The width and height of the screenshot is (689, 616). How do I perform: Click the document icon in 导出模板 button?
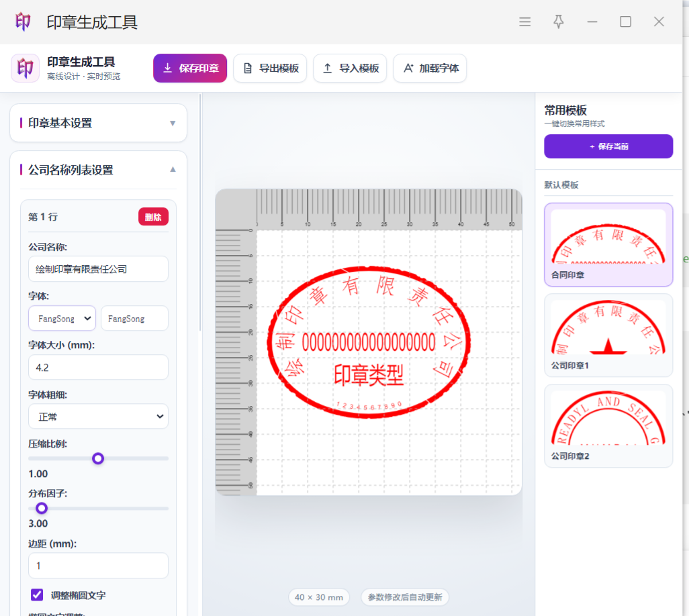pyautogui.click(x=248, y=68)
